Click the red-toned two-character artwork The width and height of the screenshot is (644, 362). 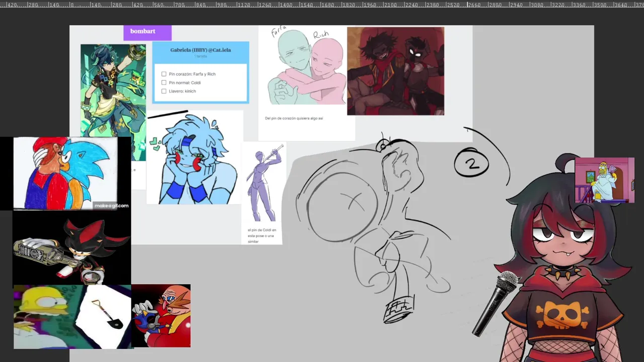click(395, 71)
